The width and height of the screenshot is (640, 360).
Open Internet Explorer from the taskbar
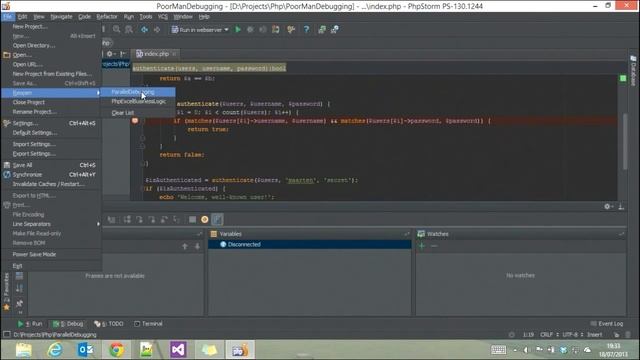point(55,350)
